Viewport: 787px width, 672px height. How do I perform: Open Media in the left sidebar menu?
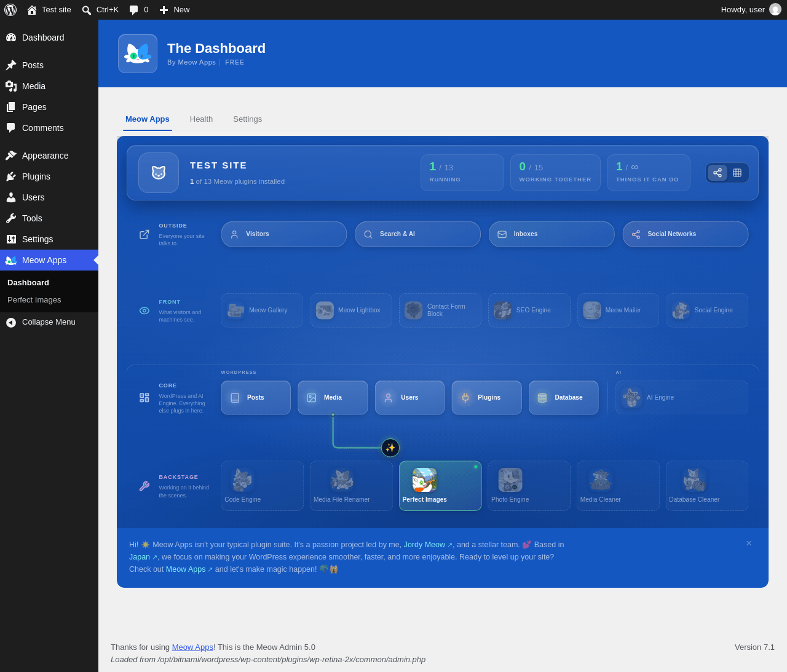[49, 86]
